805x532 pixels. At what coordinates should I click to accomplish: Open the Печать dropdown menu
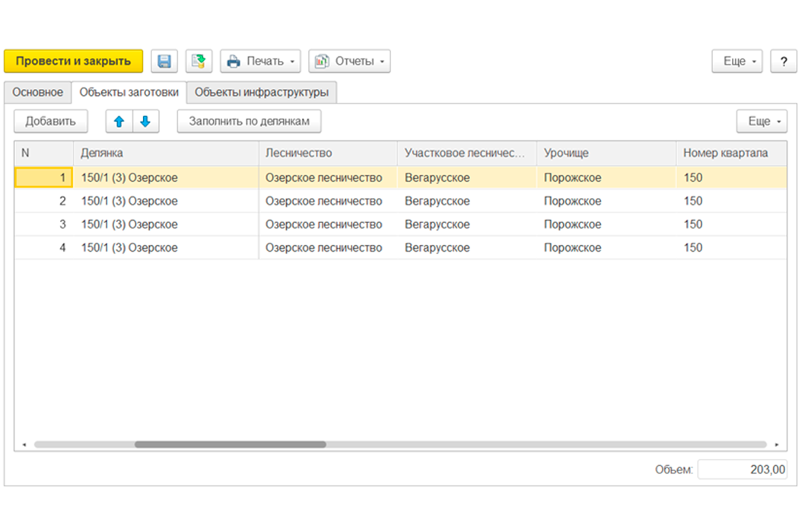pyautogui.click(x=260, y=61)
